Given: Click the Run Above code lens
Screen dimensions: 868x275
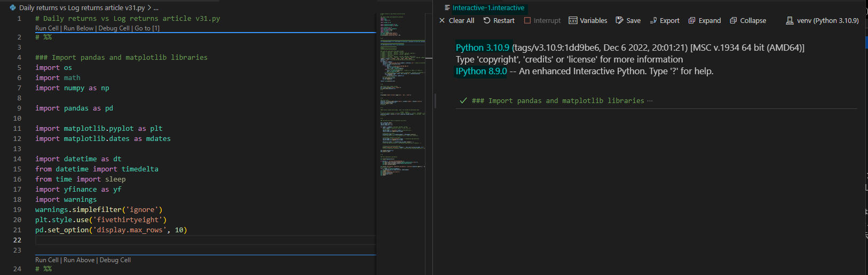Looking at the screenshot, I should (x=79, y=260).
